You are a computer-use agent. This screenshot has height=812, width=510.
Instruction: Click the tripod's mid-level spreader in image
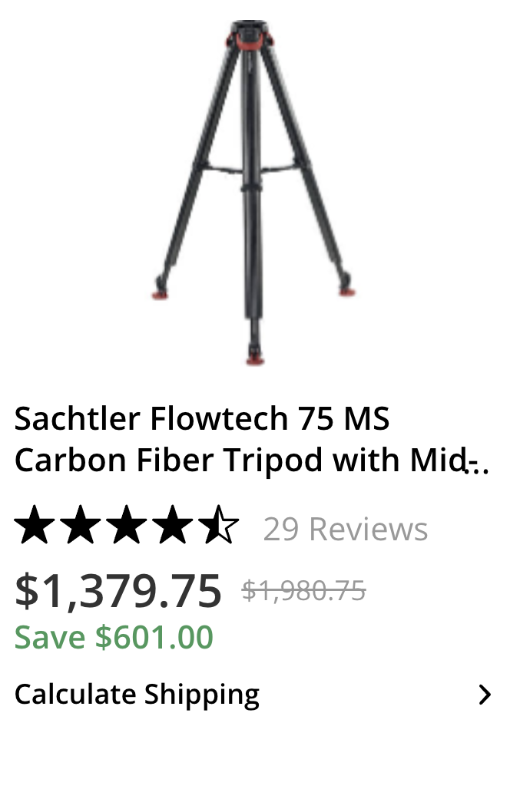(x=250, y=170)
